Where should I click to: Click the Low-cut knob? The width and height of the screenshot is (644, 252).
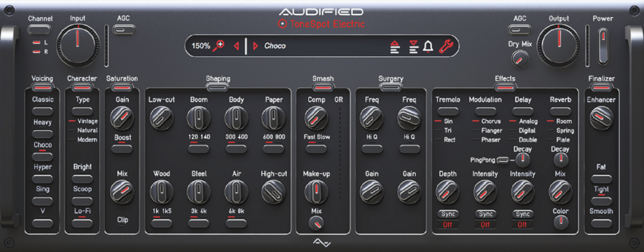(161, 118)
